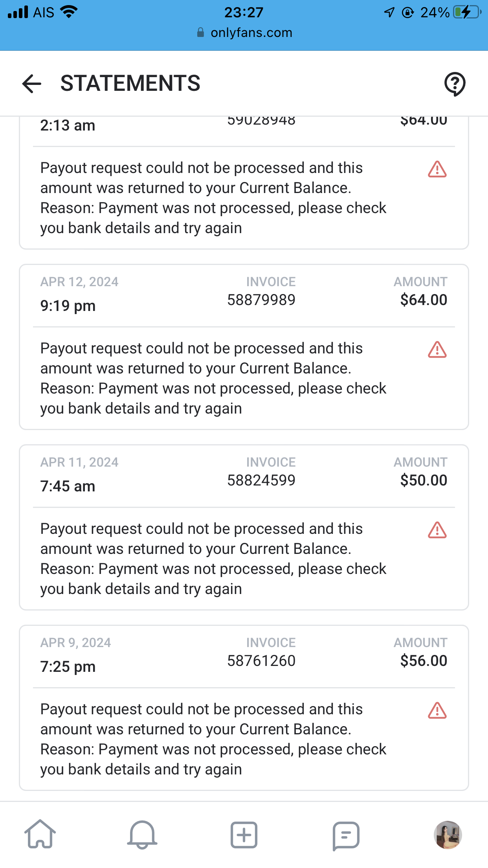Select invoice number 58824599
The height and width of the screenshot is (868, 488).
261,480
